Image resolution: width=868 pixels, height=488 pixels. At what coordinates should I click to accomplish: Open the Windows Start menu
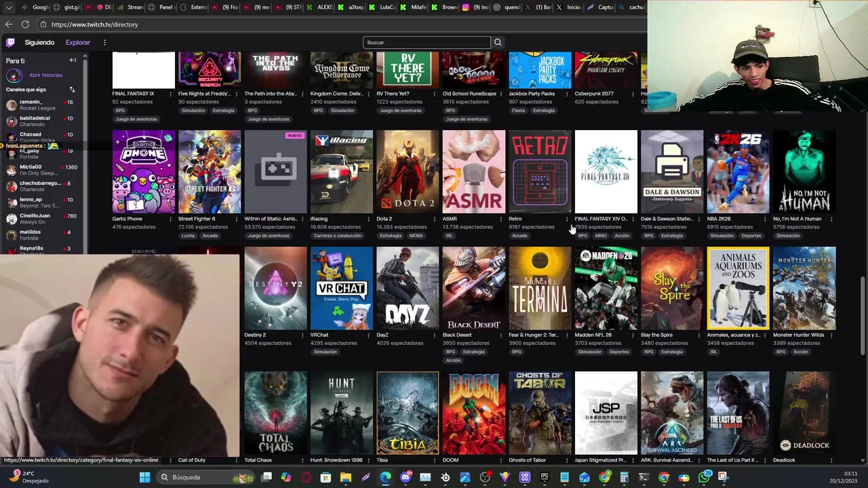(x=144, y=477)
